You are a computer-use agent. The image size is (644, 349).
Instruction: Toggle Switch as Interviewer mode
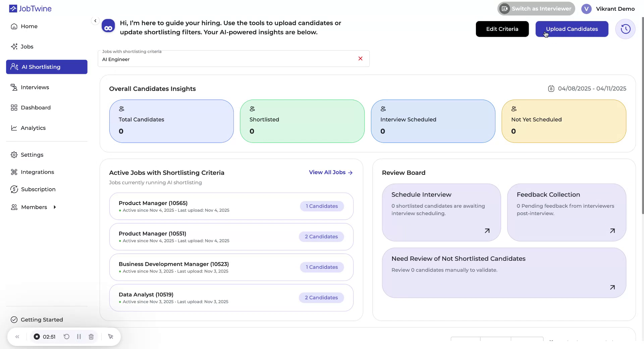coord(536,9)
